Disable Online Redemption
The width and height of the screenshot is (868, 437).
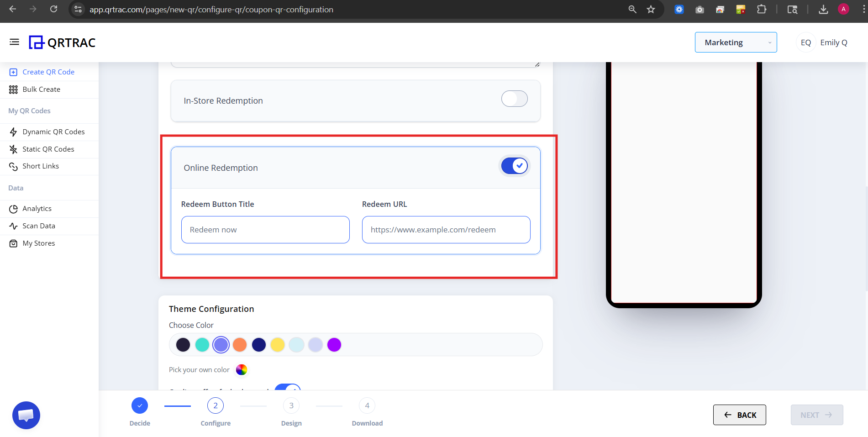tap(514, 165)
